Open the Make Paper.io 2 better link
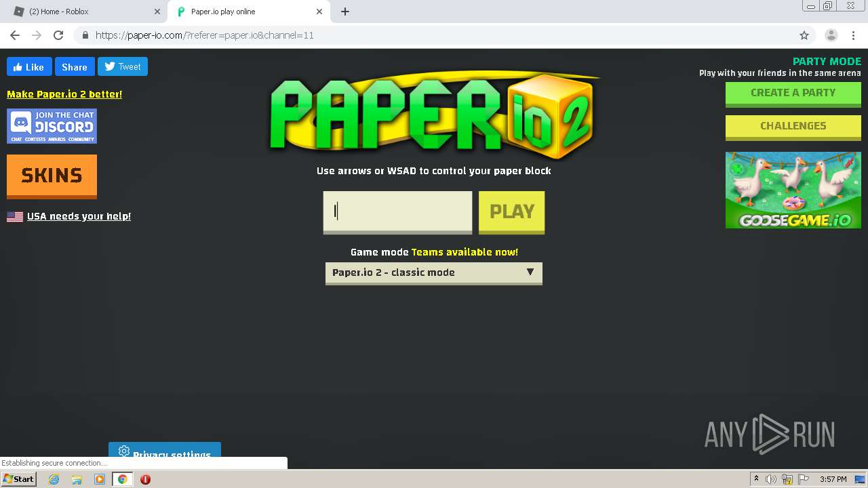 click(64, 94)
